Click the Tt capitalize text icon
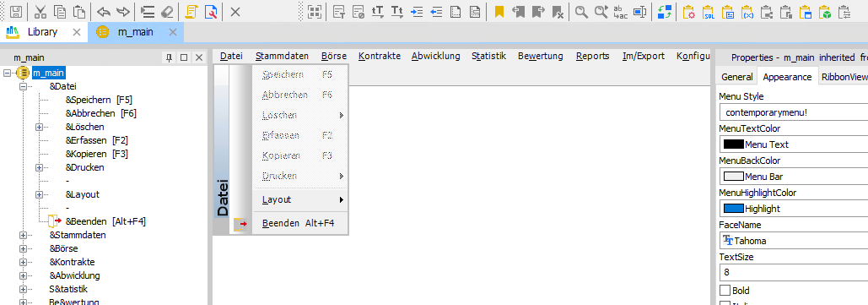Screen dimensions: 868x305 click(397, 12)
